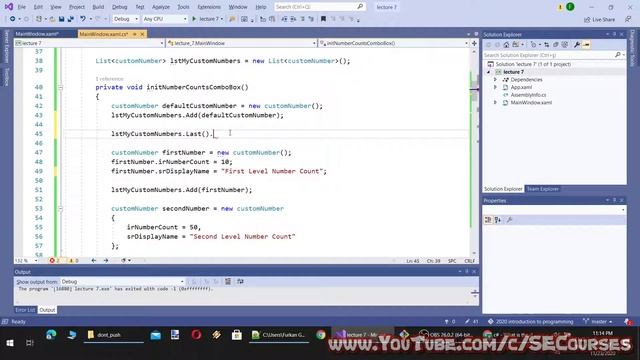Image resolution: width=640 pixels, height=360 pixels.
Task: Click the main Search (Ctrl+Q) box
Action: click(x=319, y=7)
